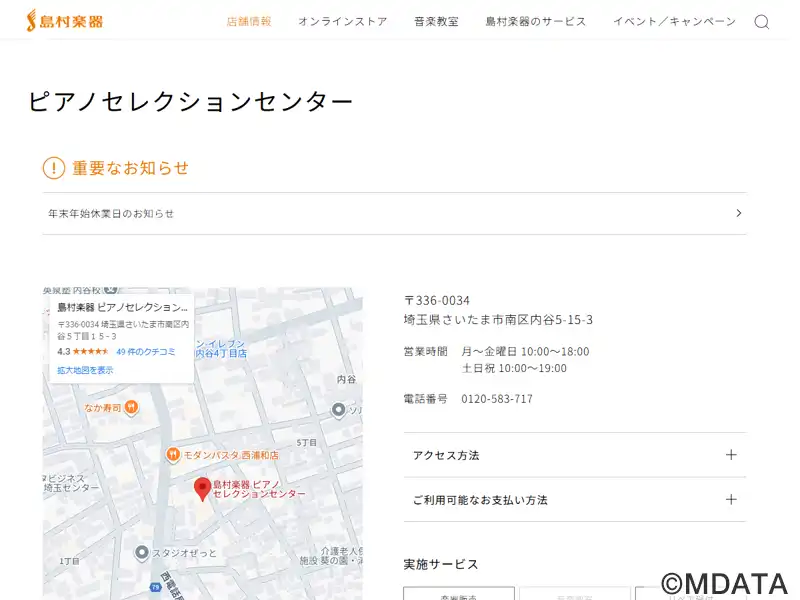
Task: Open the 49 件のクチコミ reviews link
Action: click(x=146, y=352)
